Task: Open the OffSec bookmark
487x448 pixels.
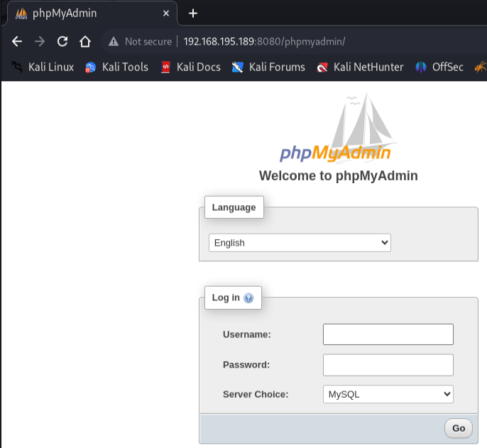Action: click(439, 67)
